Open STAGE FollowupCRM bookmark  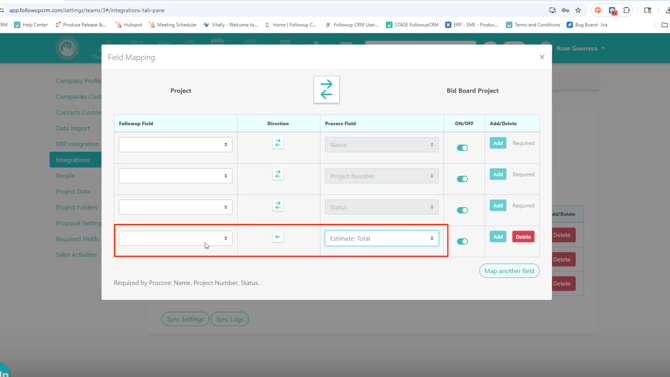tap(412, 25)
